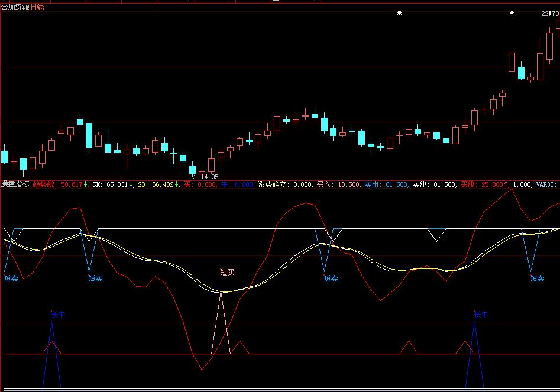Click the rightmost 短卖 signal label
560x392 pixels.
coord(537,278)
